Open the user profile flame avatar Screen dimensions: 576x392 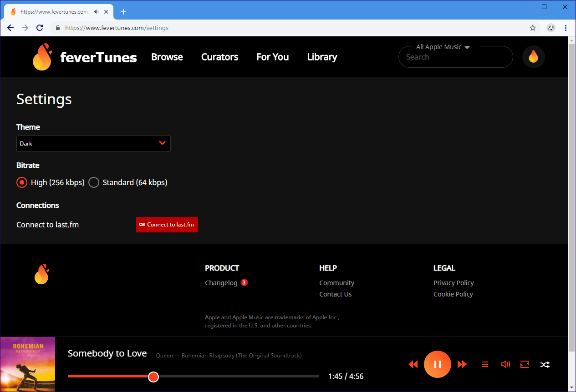[534, 57]
